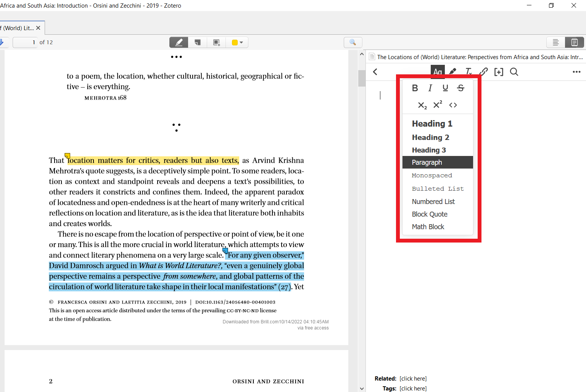Collapse the editor with the back chevron
This screenshot has height=392, width=586.
[x=375, y=72]
